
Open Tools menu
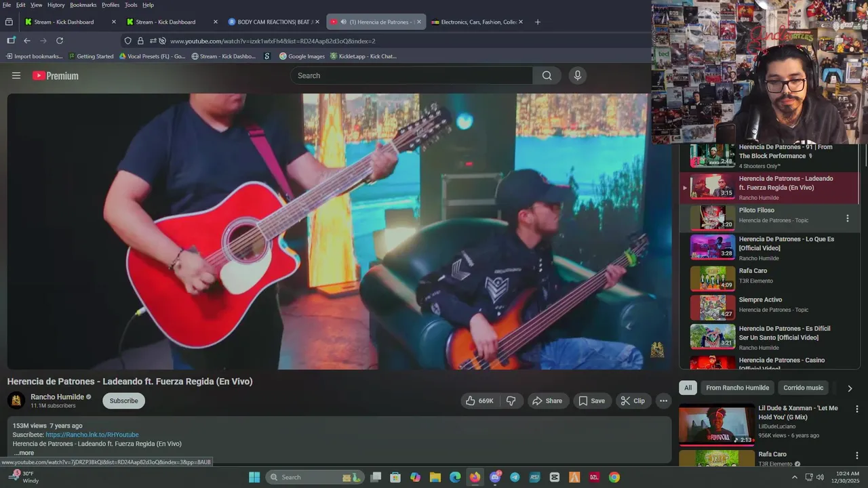(x=131, y=5)
